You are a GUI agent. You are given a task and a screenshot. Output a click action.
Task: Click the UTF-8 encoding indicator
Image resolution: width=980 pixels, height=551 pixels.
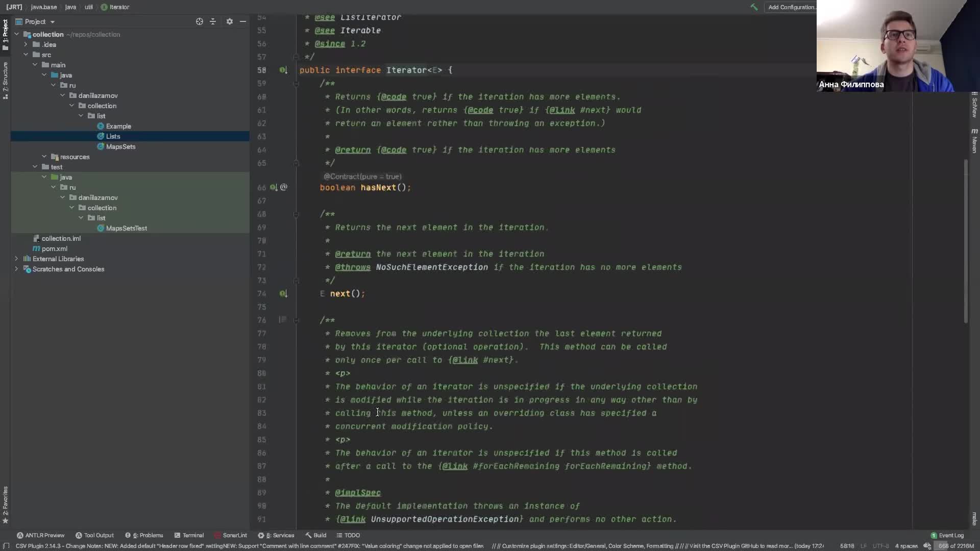pos(880,546)
